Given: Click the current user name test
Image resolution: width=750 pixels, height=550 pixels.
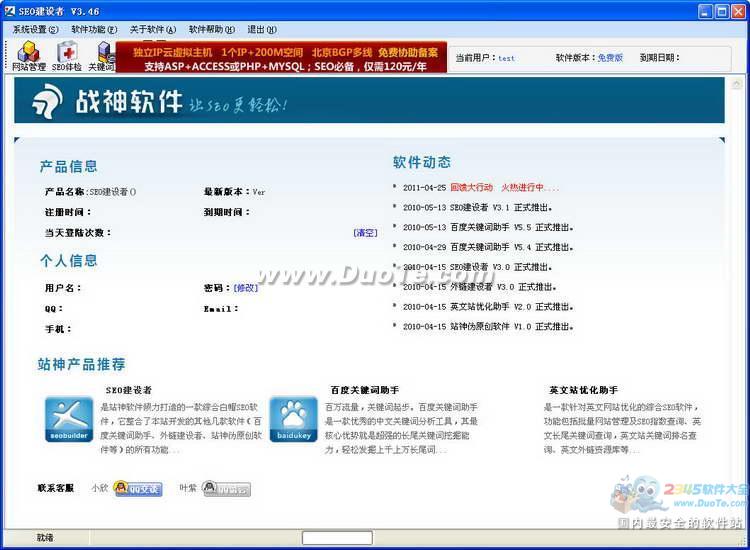Looking at the screenshot, I should click(507, 58).
